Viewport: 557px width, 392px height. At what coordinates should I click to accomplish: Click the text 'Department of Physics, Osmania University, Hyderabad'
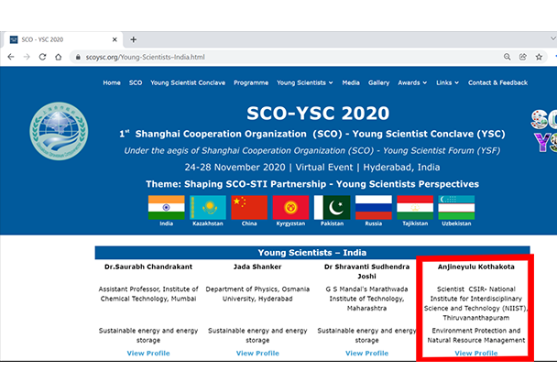click(257, 294)
